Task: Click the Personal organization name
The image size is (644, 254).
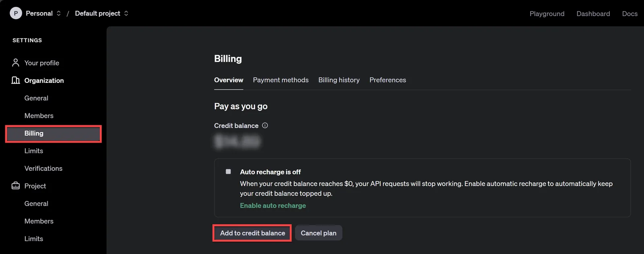Action: 39,13
